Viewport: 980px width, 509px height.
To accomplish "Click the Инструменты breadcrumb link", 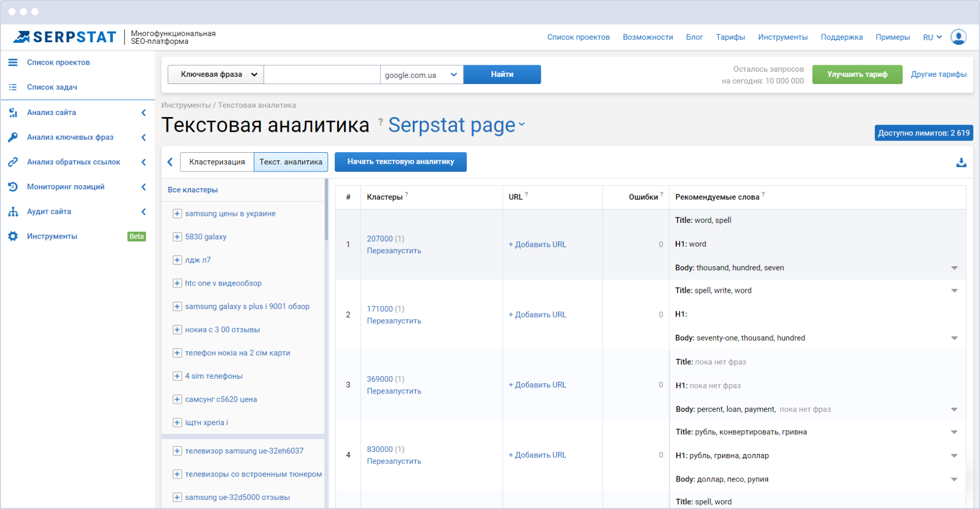I will (186, 105).
